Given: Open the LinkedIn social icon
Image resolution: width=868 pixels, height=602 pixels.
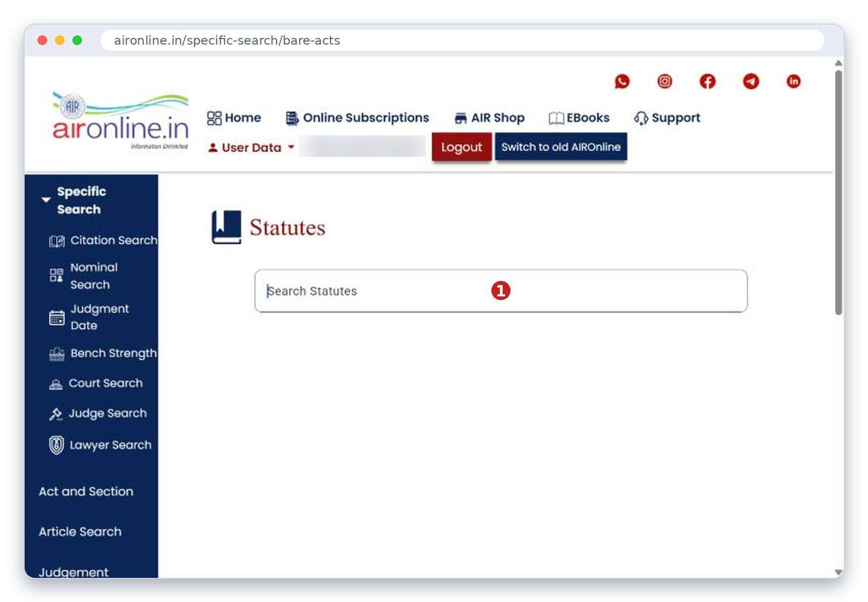Looking at the screenshot, I should [x=793, y=82].
